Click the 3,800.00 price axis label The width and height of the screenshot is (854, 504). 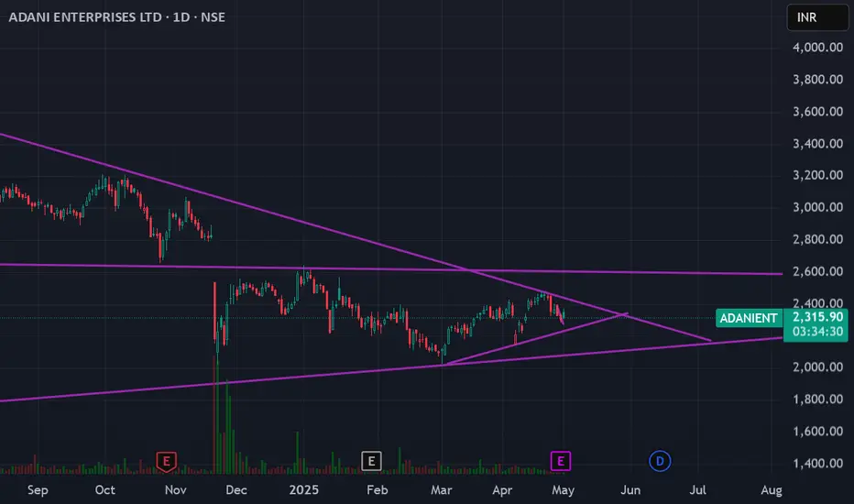pos(817,80)
